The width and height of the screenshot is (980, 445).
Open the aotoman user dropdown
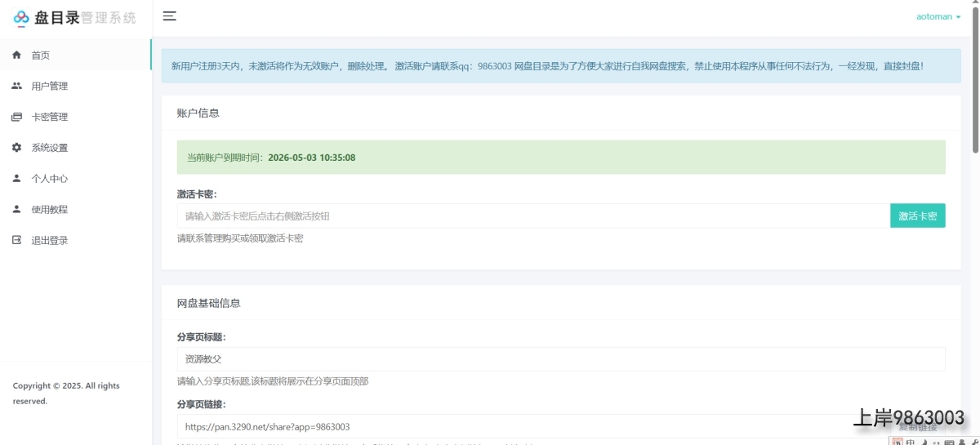(x=938, y=16)
